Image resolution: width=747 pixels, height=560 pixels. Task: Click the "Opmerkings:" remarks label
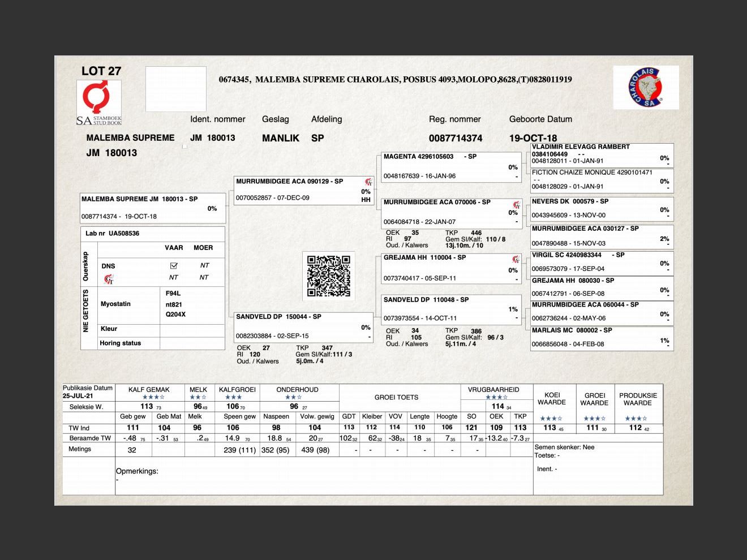pos(137,471)
